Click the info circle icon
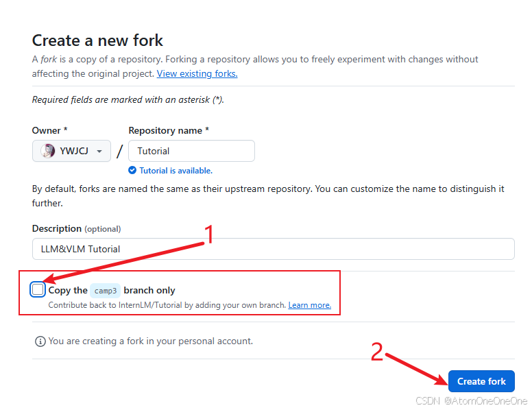Image resolution: width=532 pixels, height=410 pixels. pos(40,341)
